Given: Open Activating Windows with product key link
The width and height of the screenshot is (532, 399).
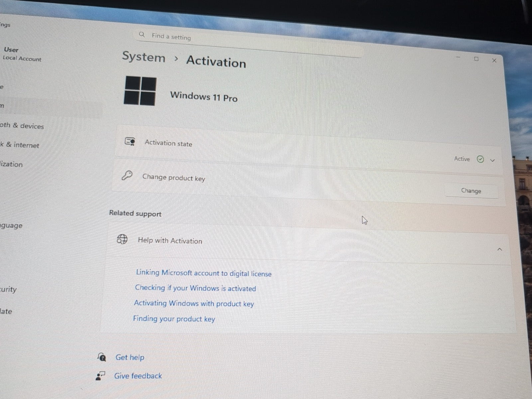Looking at the screenshot, I should (x=194, y=303).
